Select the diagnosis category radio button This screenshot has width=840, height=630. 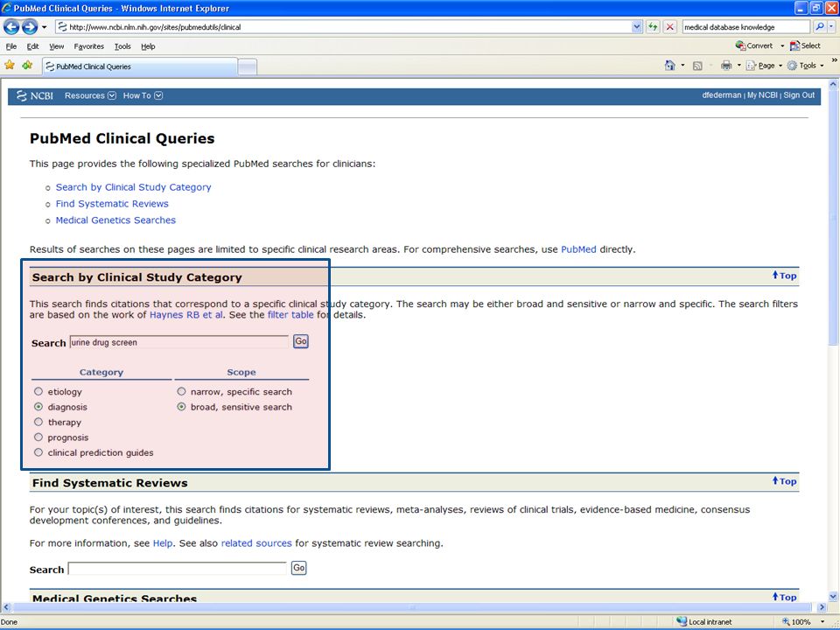pos(38,407)
